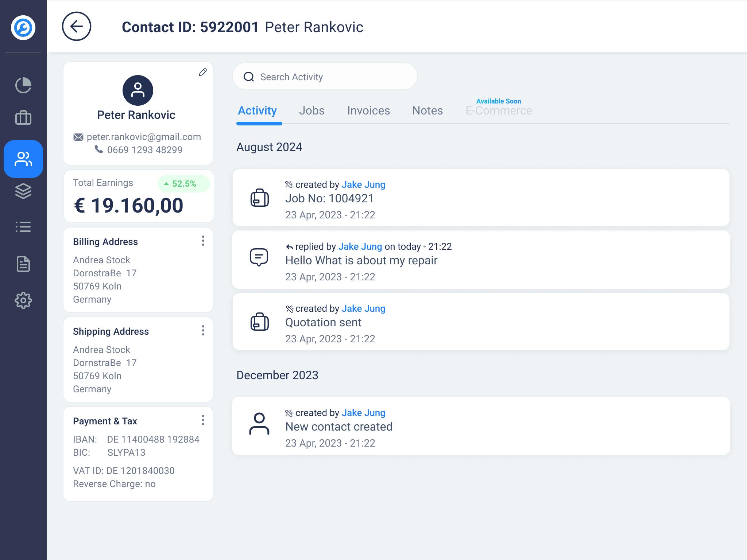Open the app logo home screen
The height and width of the screenshot is (560, 747).
tap(23, 27)
